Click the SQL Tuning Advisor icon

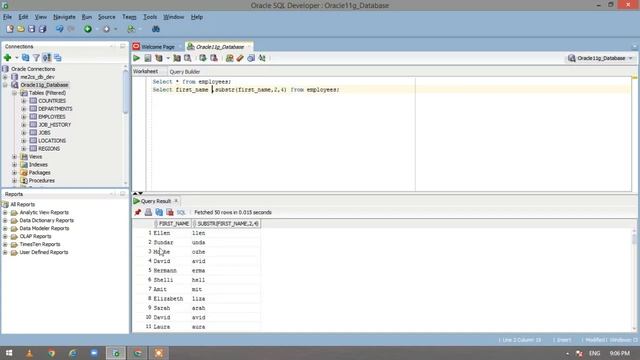(188, 58)
